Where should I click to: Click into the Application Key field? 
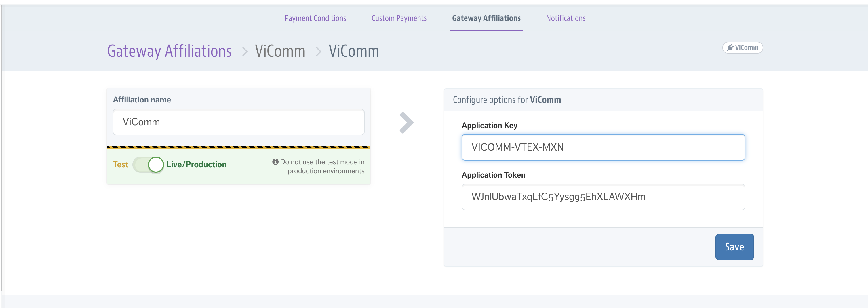[603, 147]
